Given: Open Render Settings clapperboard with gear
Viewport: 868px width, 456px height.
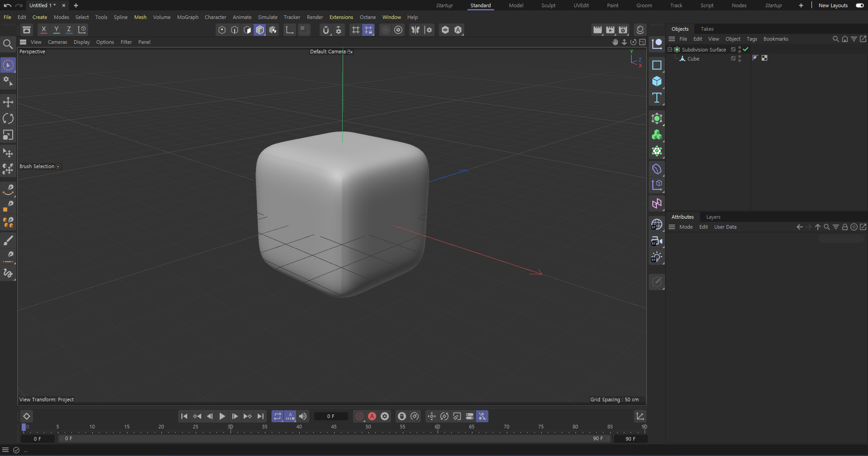Looking at the screenshot, I should coord(623,30).
